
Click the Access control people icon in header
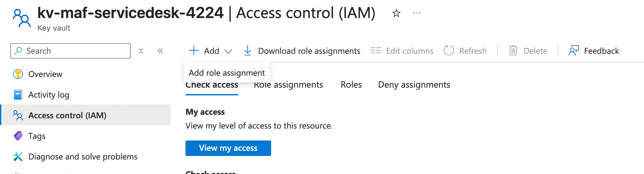click(22, 18)
